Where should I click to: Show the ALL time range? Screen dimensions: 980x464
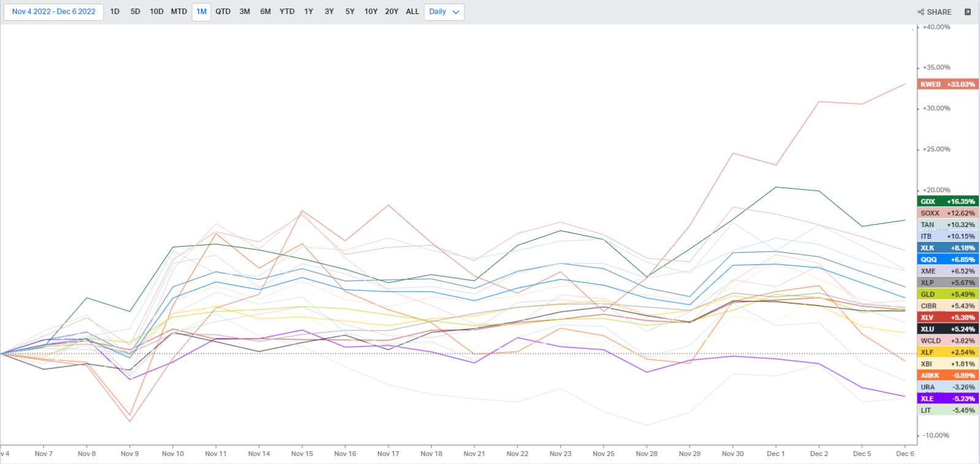(x=413, y=12)
